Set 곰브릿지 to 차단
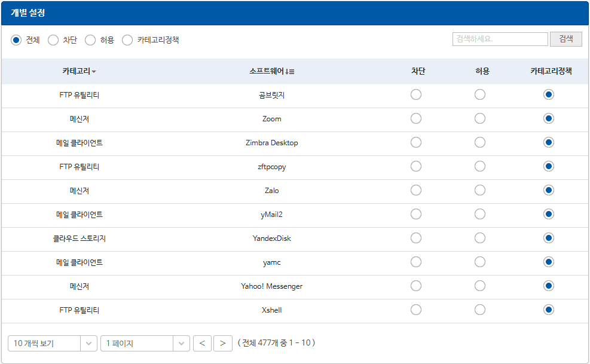 coord(416,94)
